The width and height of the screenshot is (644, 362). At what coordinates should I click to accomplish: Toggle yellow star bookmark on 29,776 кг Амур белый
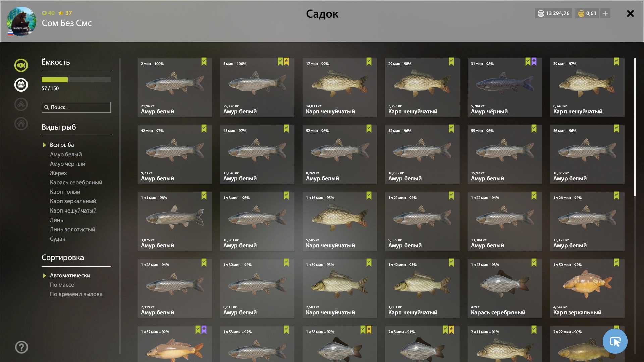(286, 62)
